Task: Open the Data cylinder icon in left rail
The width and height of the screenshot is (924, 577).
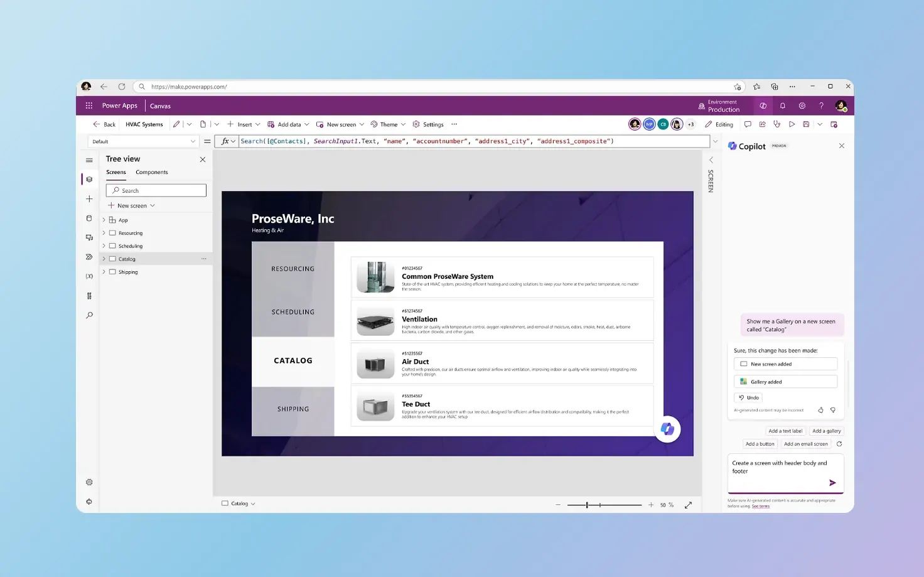Action: click(89, 218)
